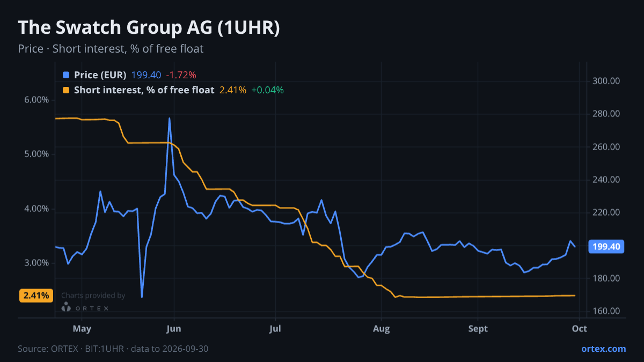The height and width of the screenshot is (362, 644).
Task: Click the Jun label on the time axis
Action: coord(173,328)
